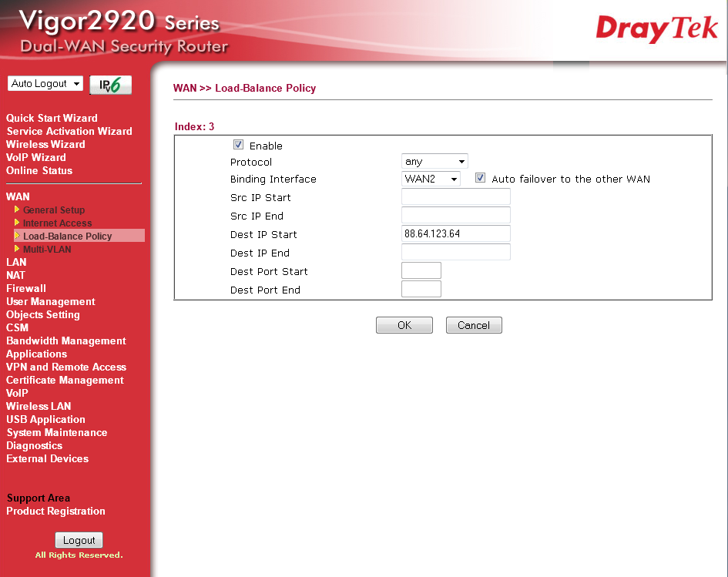
Task: Go to Product Registration
Action: 57,511
